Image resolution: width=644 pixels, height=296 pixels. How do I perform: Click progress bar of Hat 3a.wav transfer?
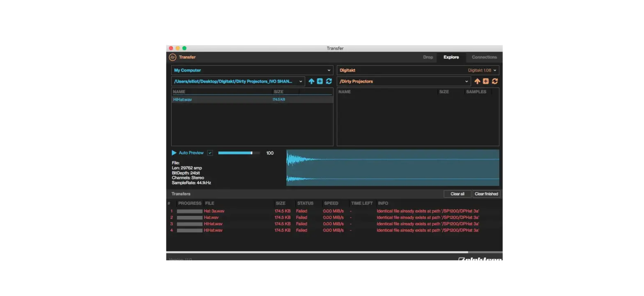point(190,211)
